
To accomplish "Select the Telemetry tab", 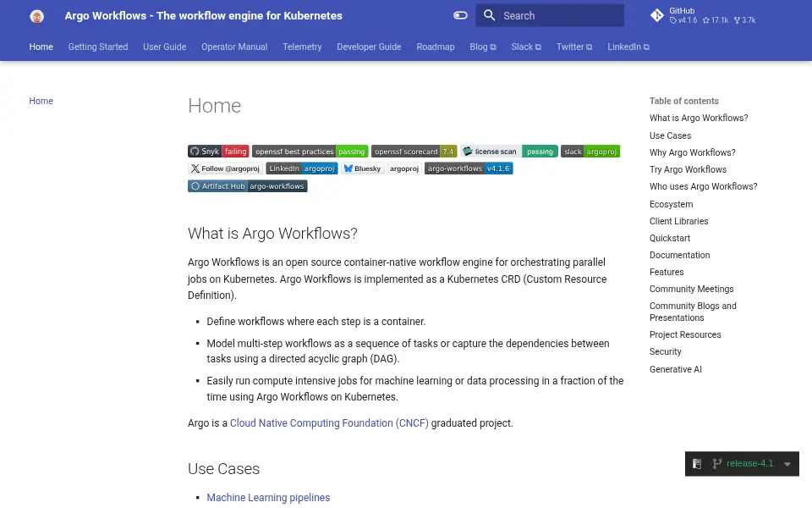I will pyautogui.click(x=302, y=47).
